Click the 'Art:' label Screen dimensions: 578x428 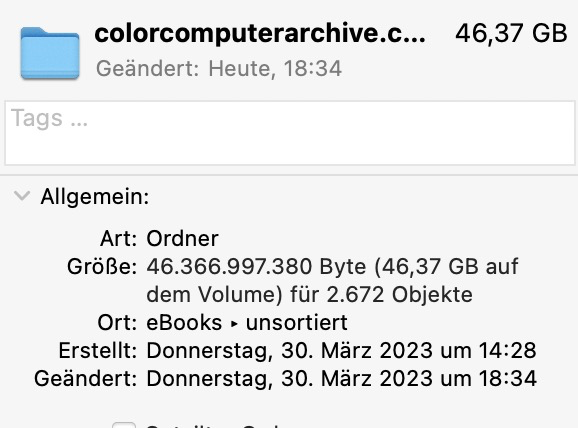(x=118, y=239)
